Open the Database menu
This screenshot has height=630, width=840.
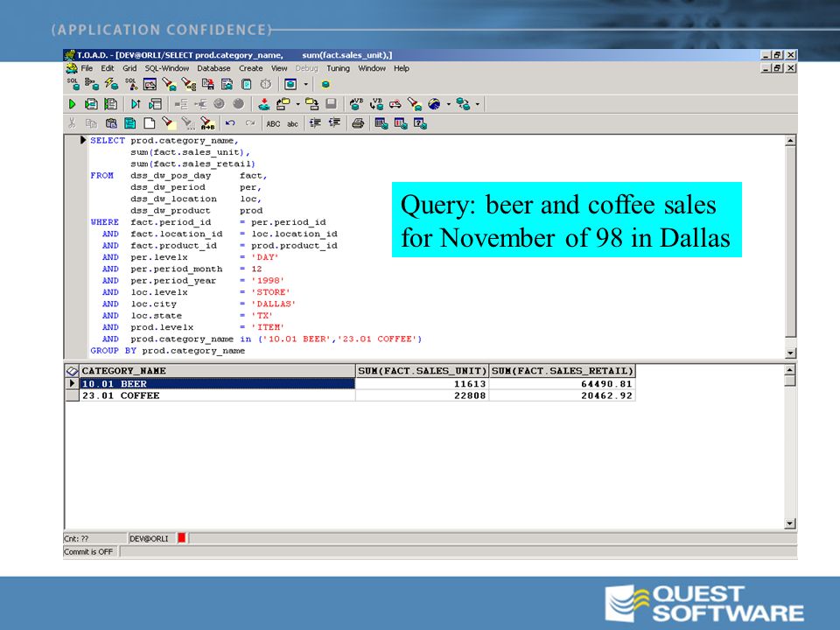pos(213,68)
